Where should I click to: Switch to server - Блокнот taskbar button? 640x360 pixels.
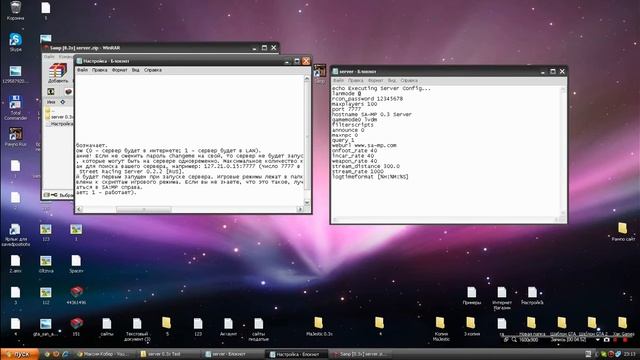coord(233,354)
